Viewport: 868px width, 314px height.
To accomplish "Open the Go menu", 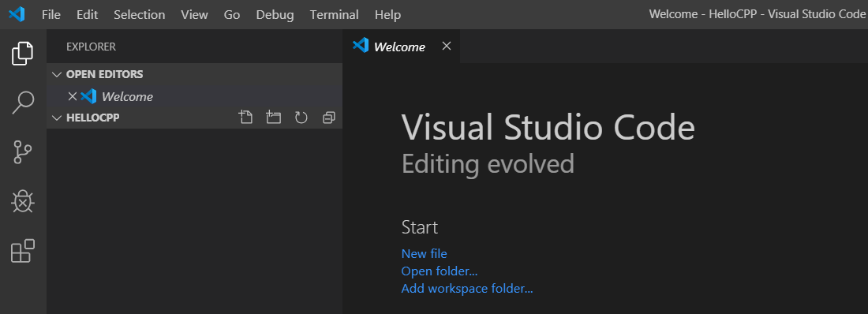I will [x=232, y=14].
